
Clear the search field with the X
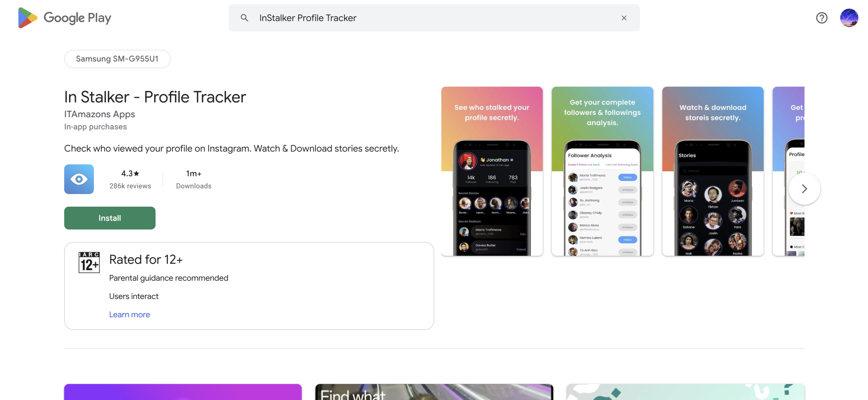[624, 18]
